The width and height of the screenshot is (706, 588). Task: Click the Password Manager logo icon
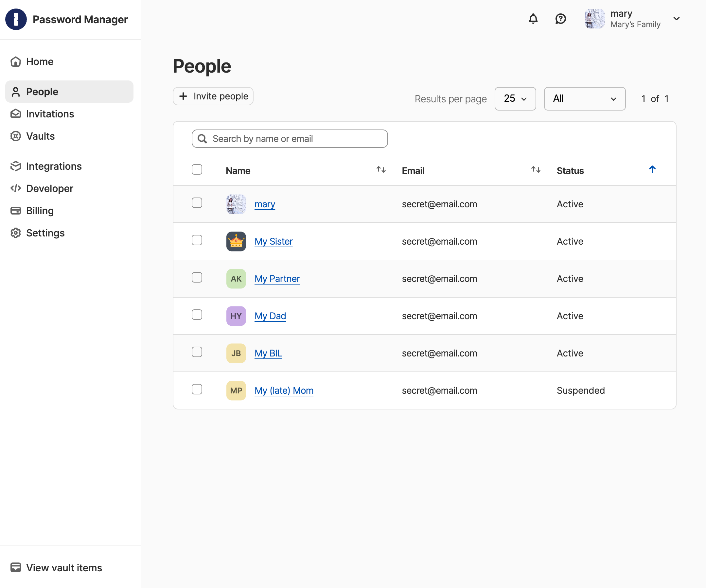point(16,19)
